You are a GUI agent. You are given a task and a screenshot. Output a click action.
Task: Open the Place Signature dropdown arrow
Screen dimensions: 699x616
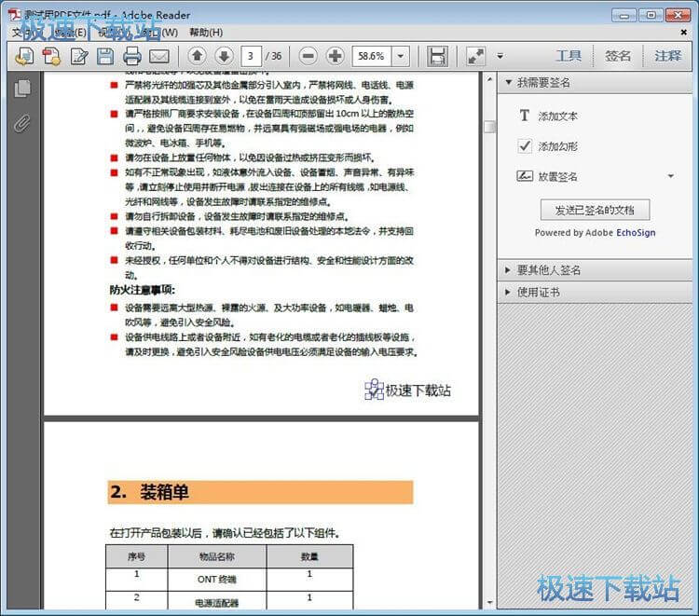point(671,176)
